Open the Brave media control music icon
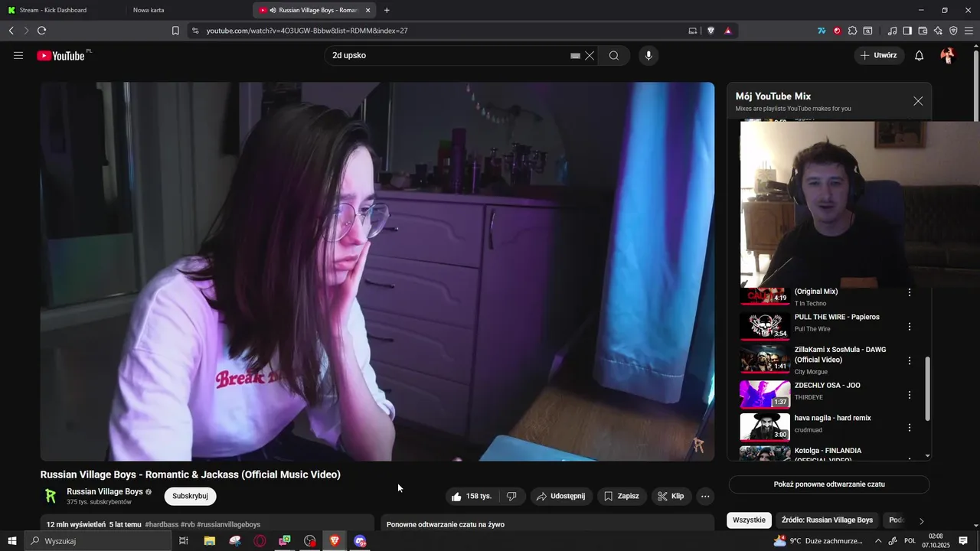The width and height of the screenshot is (980, 551). pyautogui.click(x=892, y=31)
